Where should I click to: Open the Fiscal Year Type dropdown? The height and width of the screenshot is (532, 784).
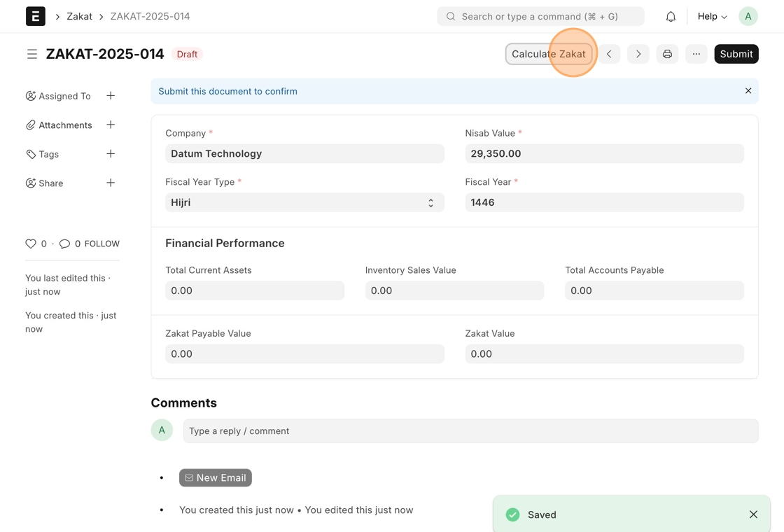pos(304,202)
